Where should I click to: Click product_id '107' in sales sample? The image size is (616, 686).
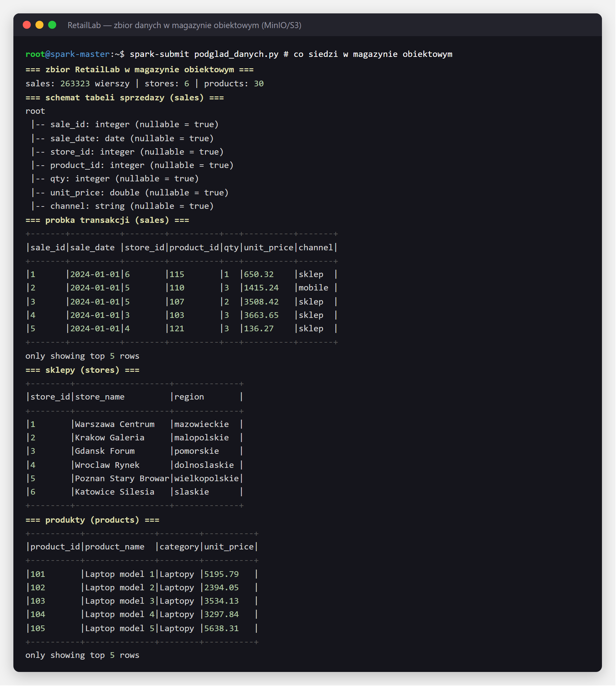point(177,302)
